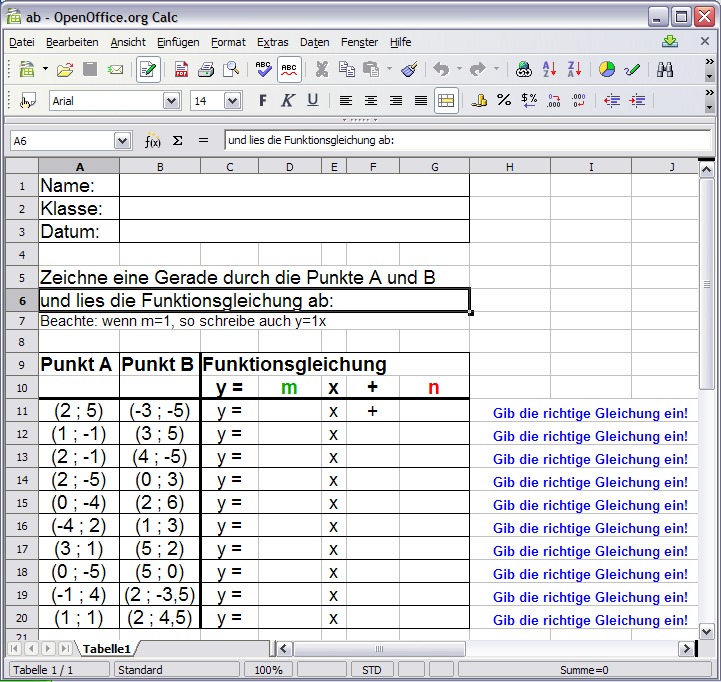Click column header H
Viewport: 721px width, 682px height.
tap(509, 166)
